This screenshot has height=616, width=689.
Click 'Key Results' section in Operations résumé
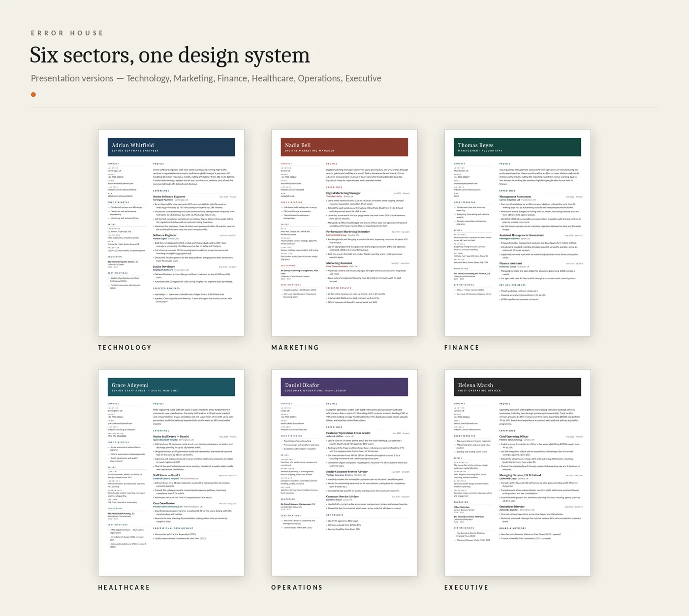tap(335, 515)
